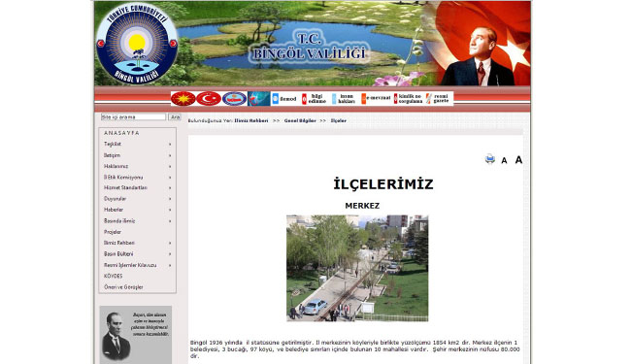
Task: Expand the İletişim submenu arrow
Action: click(170, 155)
